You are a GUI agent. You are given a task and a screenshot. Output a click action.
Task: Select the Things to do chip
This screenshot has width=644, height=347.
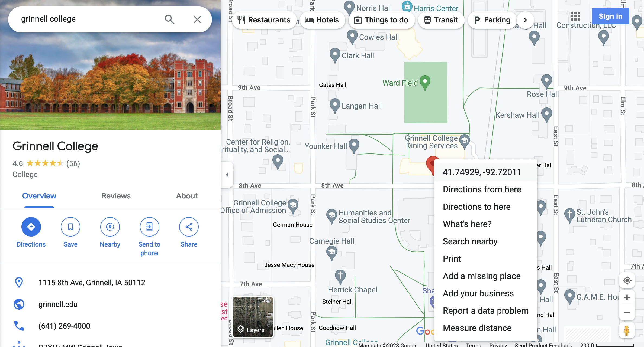381,20
